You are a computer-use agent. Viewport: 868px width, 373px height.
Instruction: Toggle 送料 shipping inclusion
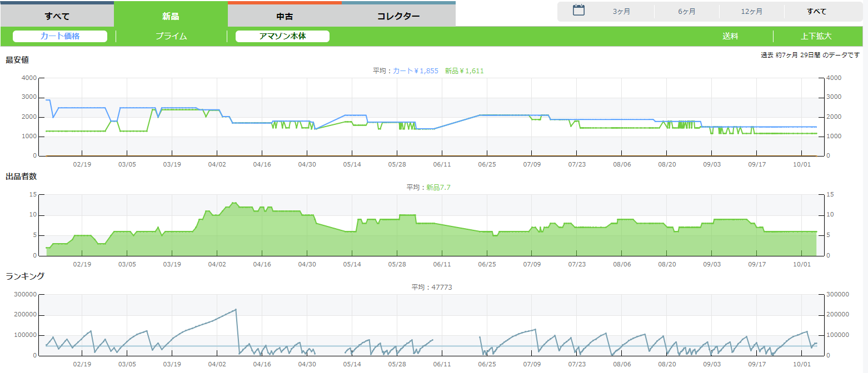pyautogui.click(x=730, y=36)
